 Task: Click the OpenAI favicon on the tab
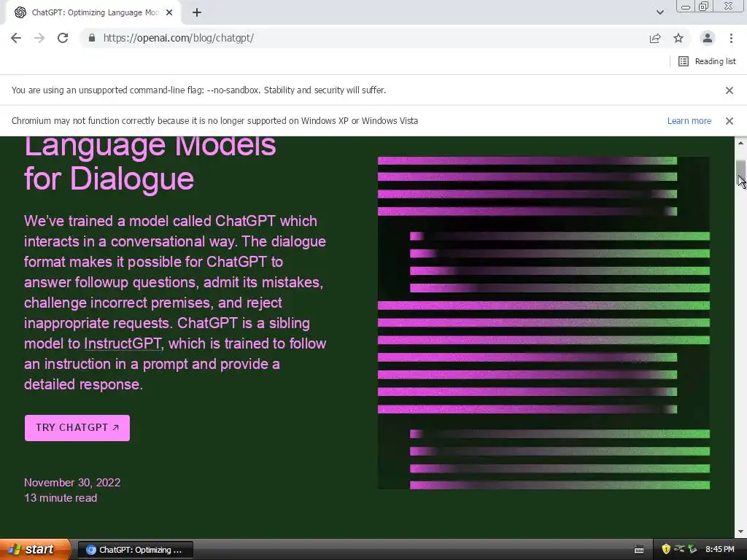coord(20,12)
